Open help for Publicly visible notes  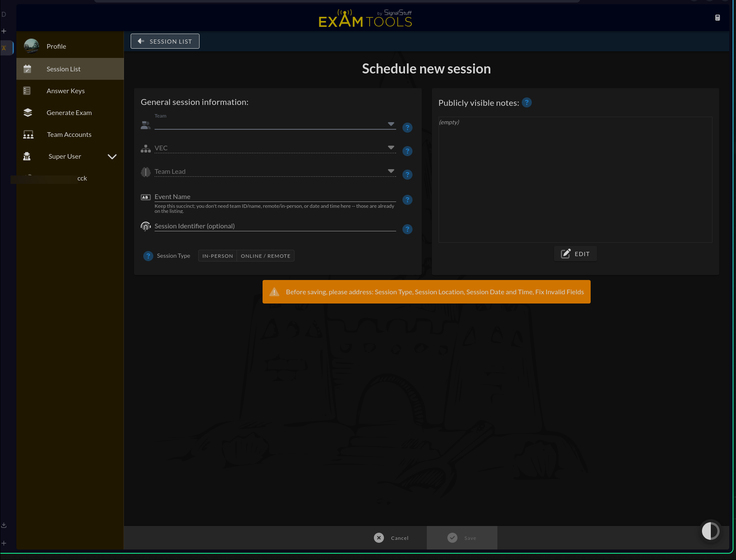pyautogui.click(x=527, y=102)
